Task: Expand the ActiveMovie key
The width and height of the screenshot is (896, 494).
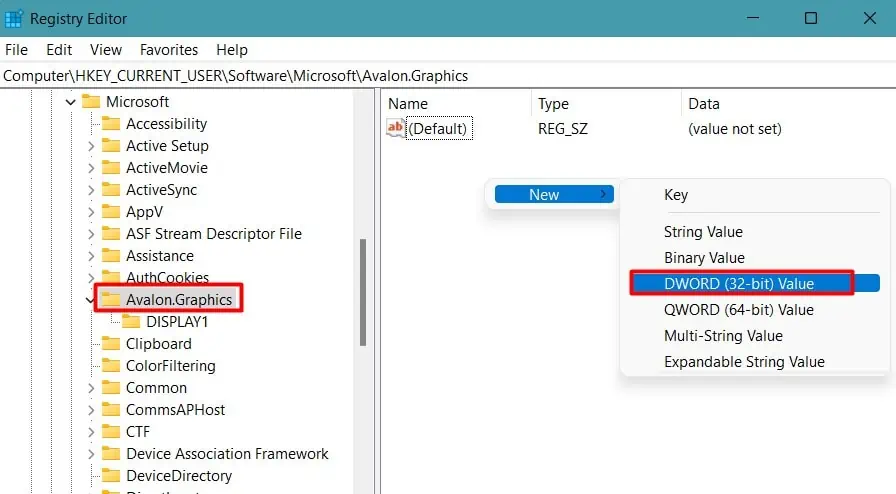Action: [x=91, y=168]
